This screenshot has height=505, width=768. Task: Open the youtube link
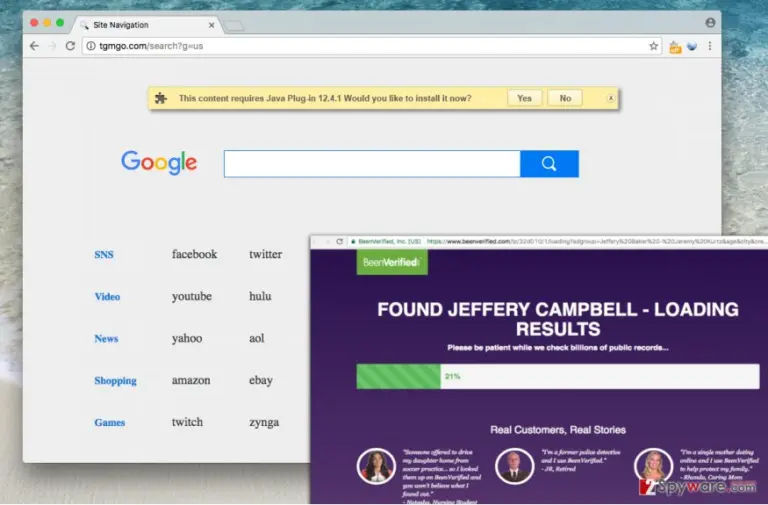[192, 296]
